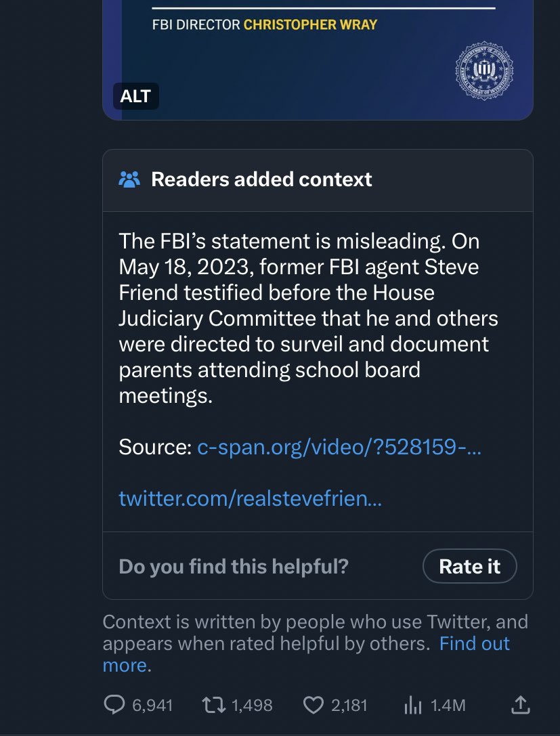Open replies via the comment bubble icon
This screenshot has height=736, width=560.
[114, 705]
